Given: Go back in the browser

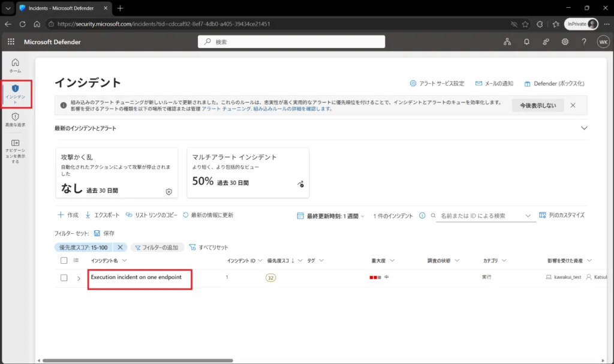Looking at the screenshot, I should pyautogui.click(x=8, y=24).
